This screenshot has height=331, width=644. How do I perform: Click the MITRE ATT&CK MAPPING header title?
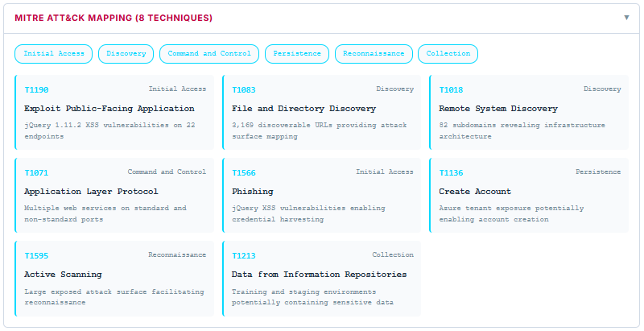tap(114, 18)
